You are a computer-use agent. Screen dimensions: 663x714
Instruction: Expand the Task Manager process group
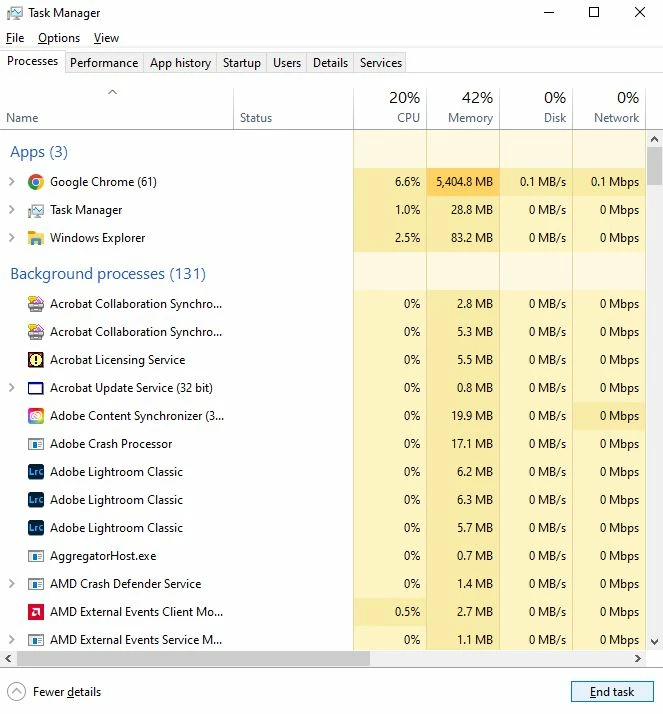tap(12, 209)
